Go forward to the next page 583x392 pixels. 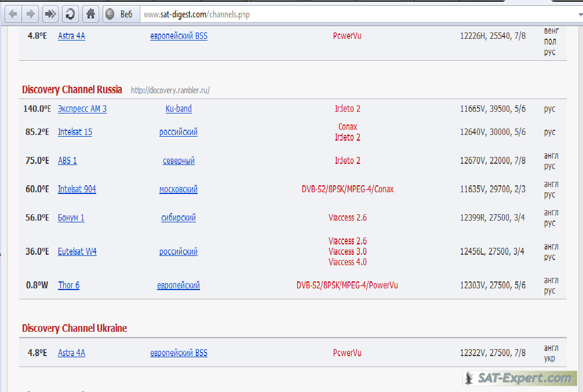[31, 14]
